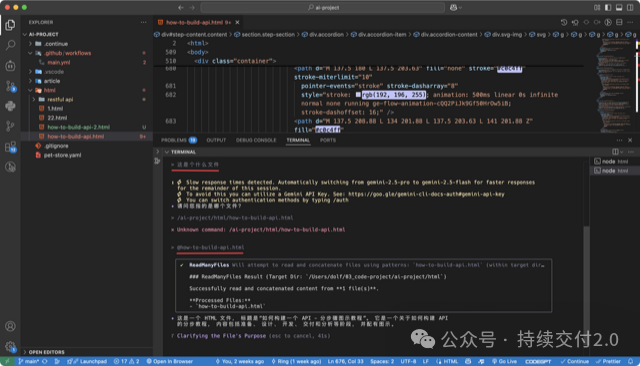Go back with the navigation arrow

pos(181,7)
